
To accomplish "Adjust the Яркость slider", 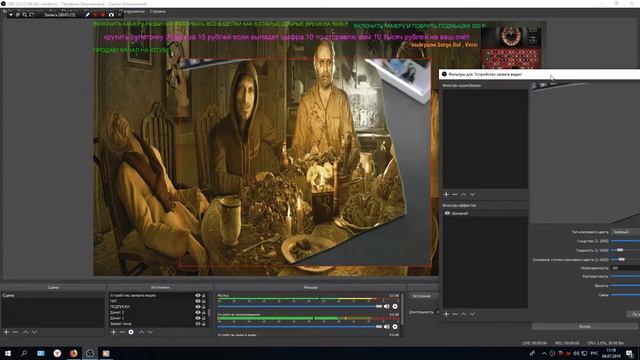I will click(x=625, y=286).
